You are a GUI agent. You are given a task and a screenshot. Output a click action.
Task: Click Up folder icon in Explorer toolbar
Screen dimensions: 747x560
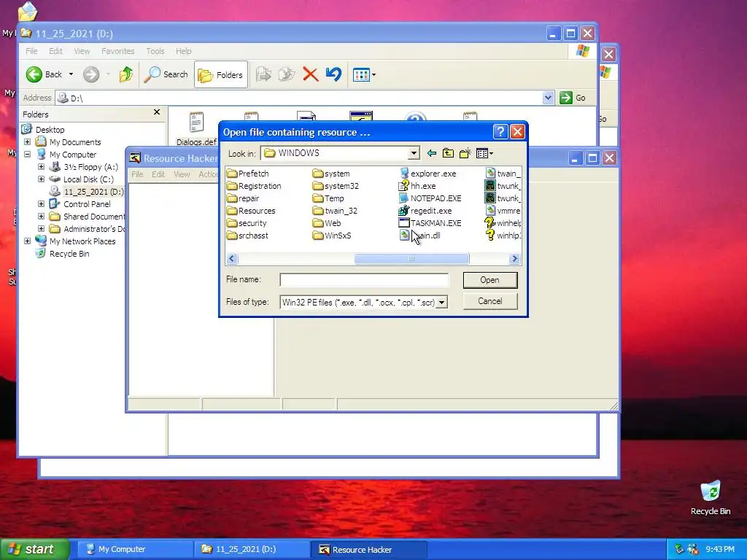pos(126,74)
